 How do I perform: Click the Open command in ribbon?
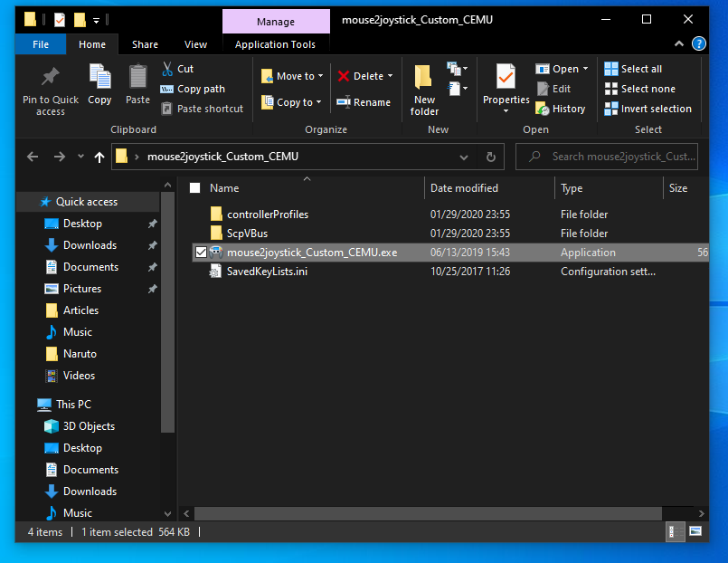pos(557,69)
